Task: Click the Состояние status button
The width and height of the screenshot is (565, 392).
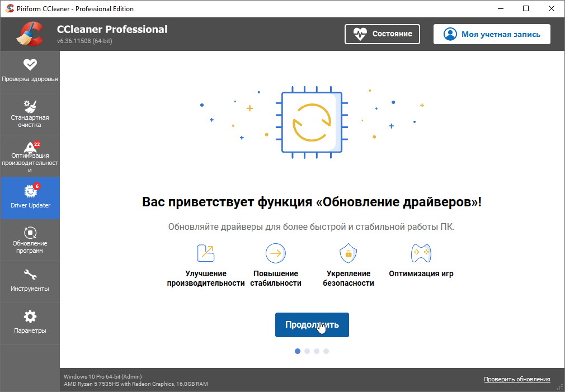Action: [x=382, y=34]
